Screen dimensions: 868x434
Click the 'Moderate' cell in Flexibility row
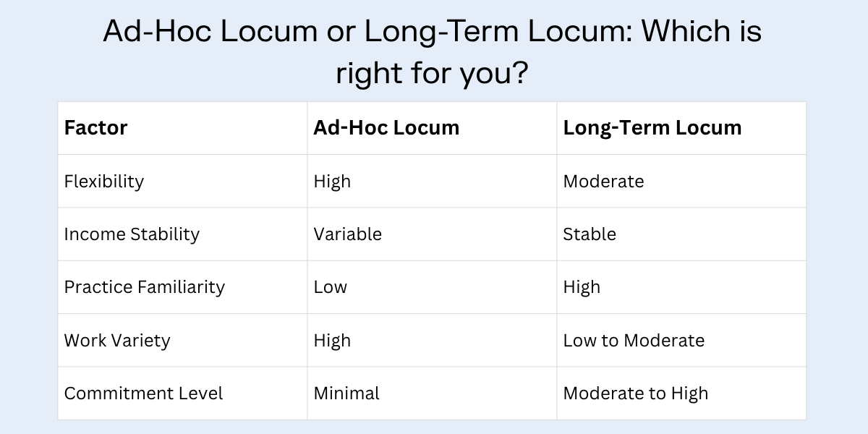point(603,181)
